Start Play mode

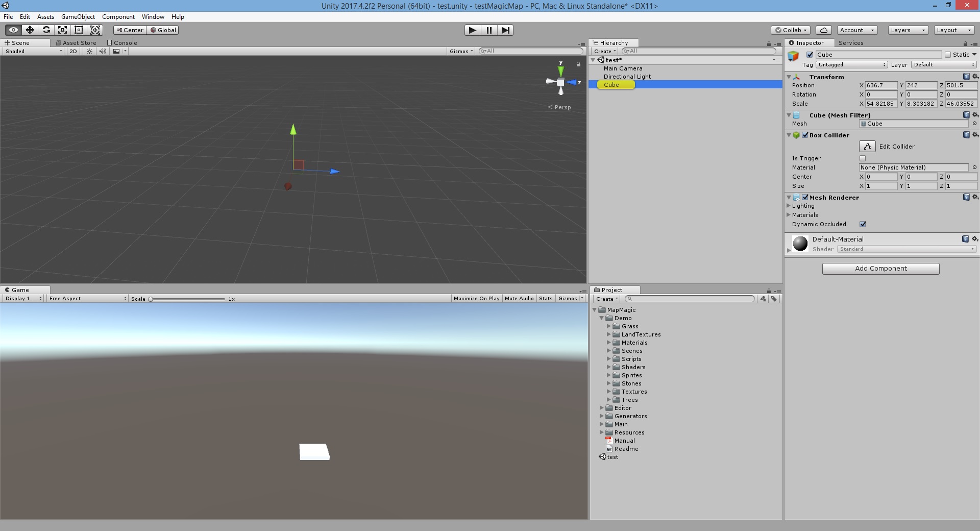click(x=473, y=30)
